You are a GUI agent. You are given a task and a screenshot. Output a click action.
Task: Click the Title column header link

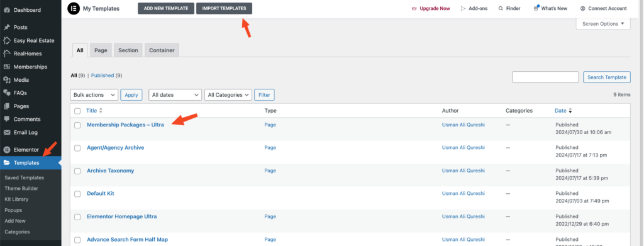(92, 111)
